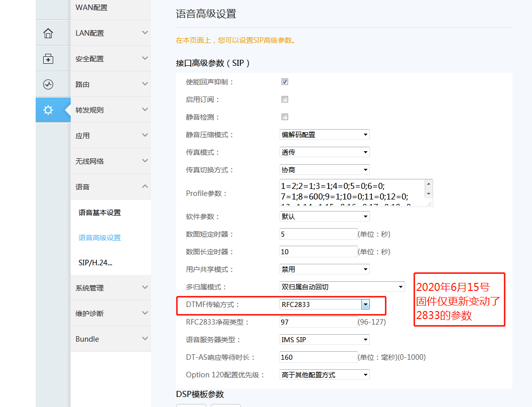Select 语音高级设置 in the sidebar
The height and width of the screenshot is (407, 532).
point(100,238)
